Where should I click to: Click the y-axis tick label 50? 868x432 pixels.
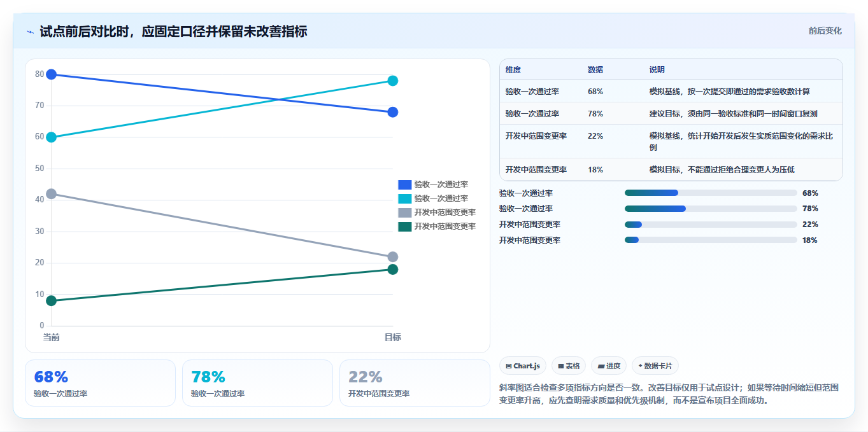click(x=39, y=169)
